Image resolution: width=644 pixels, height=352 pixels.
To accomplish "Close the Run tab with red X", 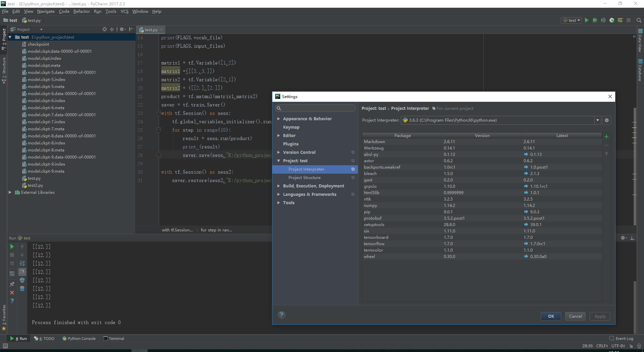I will (x=12, y=293).
